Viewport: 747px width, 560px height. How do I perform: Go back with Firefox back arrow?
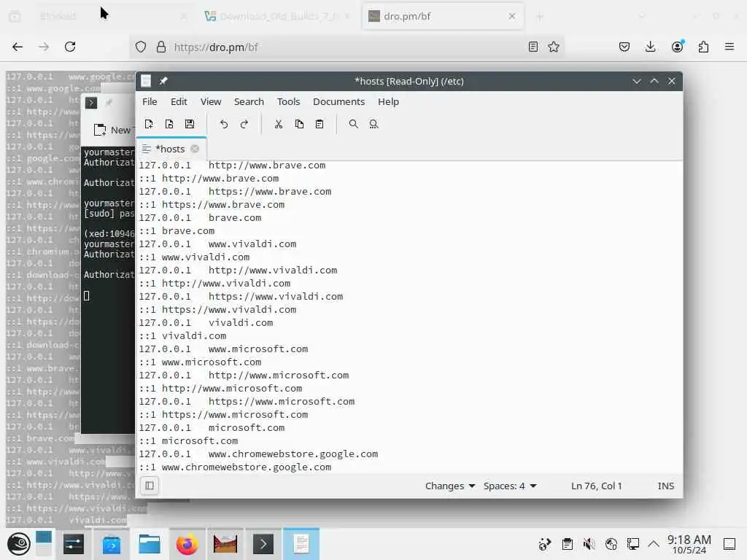(18, 47)
